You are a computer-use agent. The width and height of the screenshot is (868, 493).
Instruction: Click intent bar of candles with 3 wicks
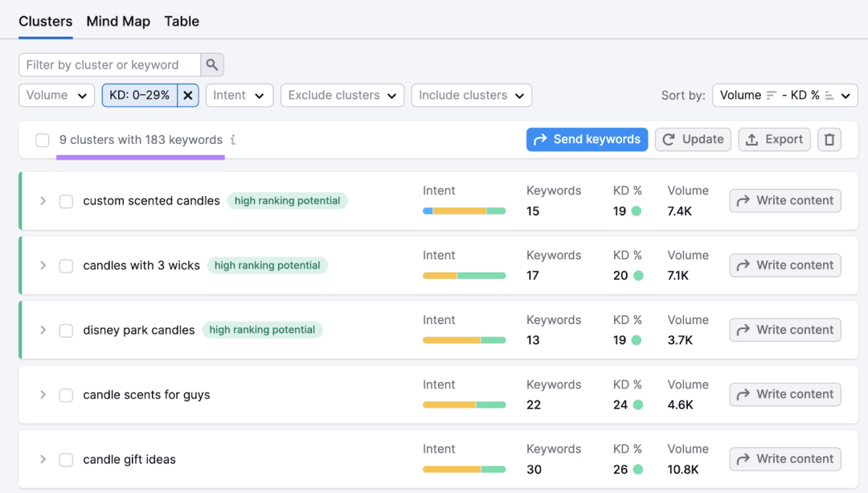[x=465, y=275]
